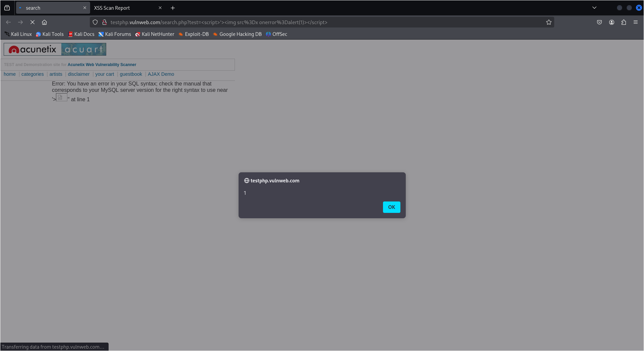Click the forward navigation arrow
Screen dimensions: 644x351
tap(20, 22)
